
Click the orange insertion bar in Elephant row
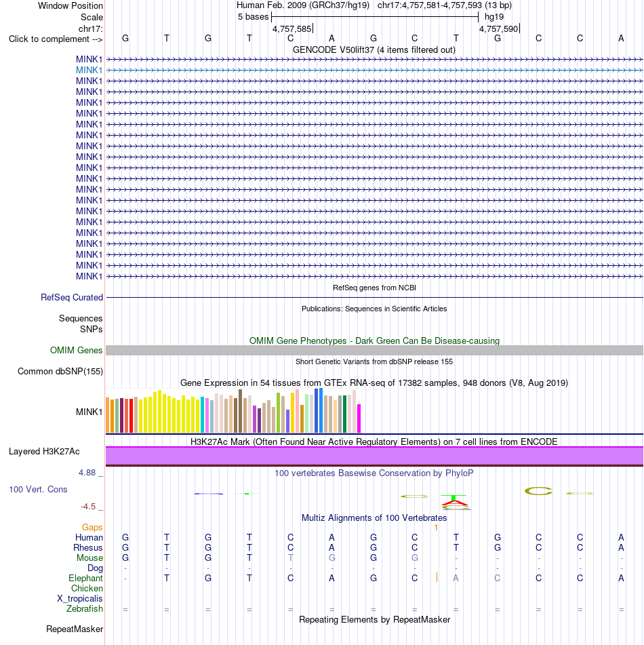[437, 578]
